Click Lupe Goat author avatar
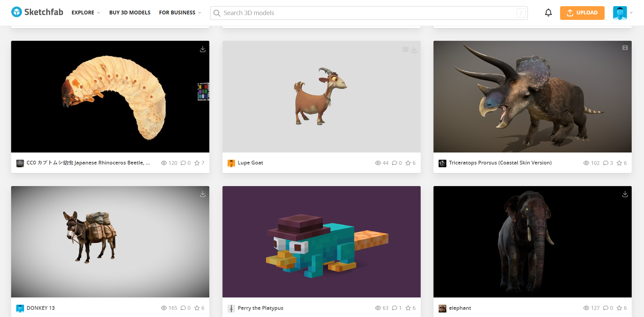 pos(231,163)
